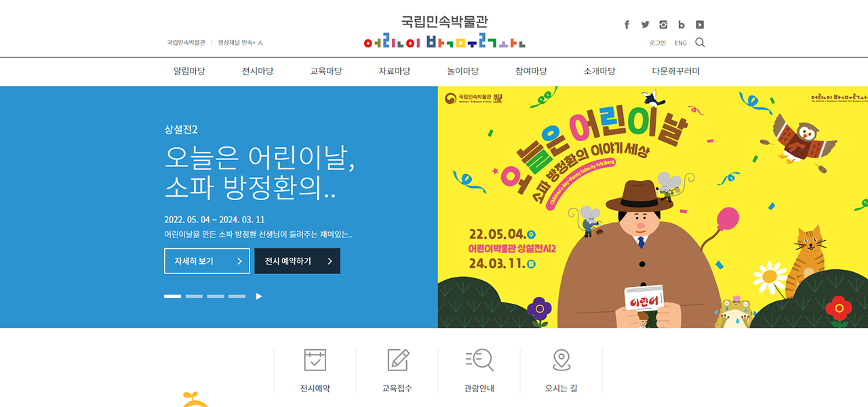
Task: Open the 전시마당 menu
Action: (258, 71)
